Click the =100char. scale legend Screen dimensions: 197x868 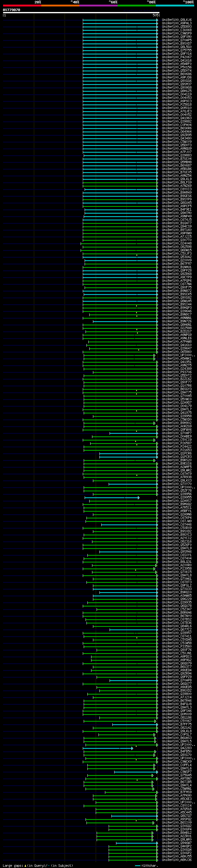pos(146,866)
